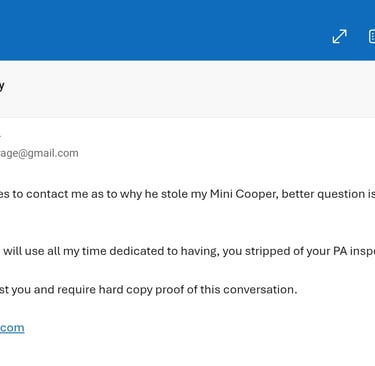Click the grey subject header bar

point(187,89)
